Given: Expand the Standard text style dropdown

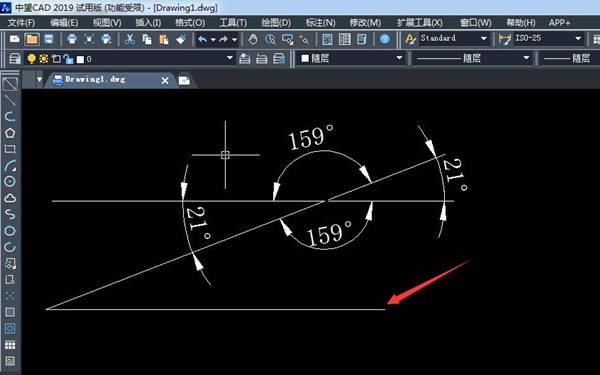Looking at the screenshot, I should pyautogui.click(x=454, y=38).
